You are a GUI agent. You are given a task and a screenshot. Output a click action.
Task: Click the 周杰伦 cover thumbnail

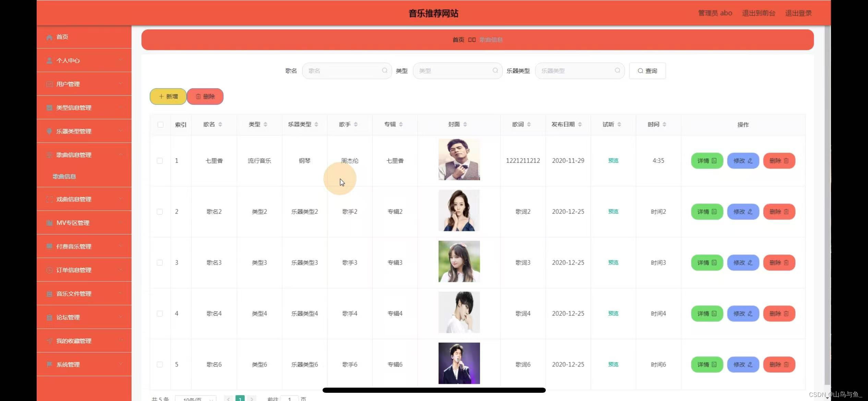tap(459, 160)
